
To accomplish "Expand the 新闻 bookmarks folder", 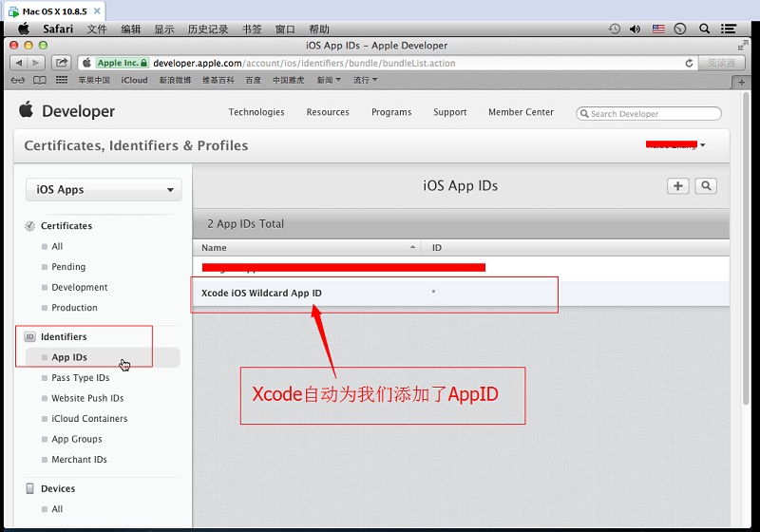I will (x=329, y=80).
